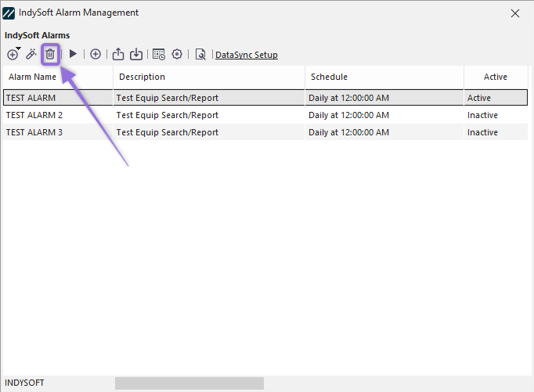534x392 pixels.
Task: Click the document search preview icon
Action: pos(200,54)
